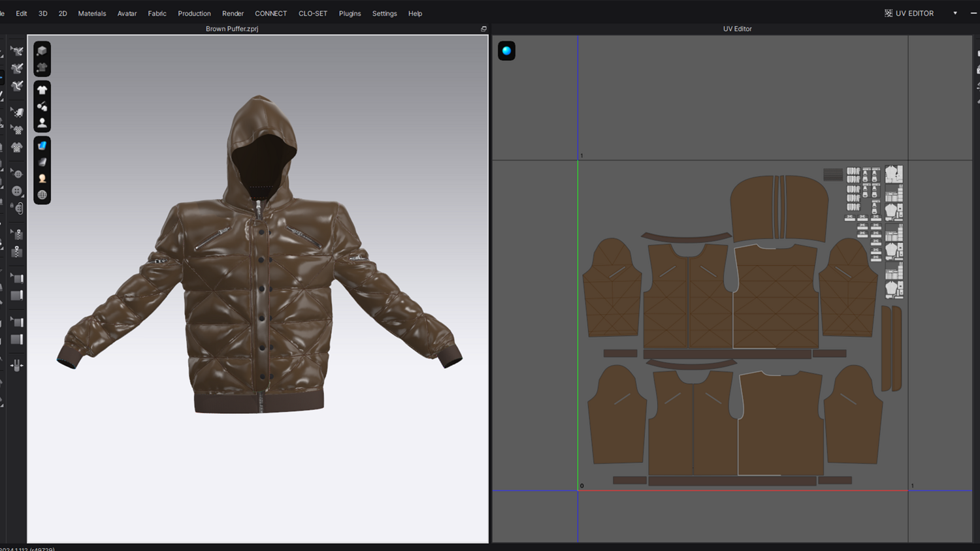Screen dimensions: 980x551
Task: Click the blue sphere icon in UV Editor
Action: 506,51
